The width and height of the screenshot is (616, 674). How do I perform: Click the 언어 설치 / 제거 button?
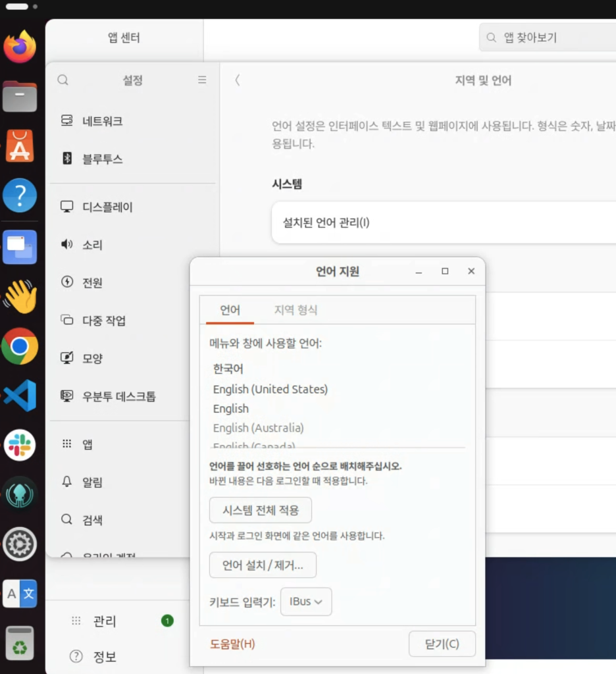click(263, 565)
